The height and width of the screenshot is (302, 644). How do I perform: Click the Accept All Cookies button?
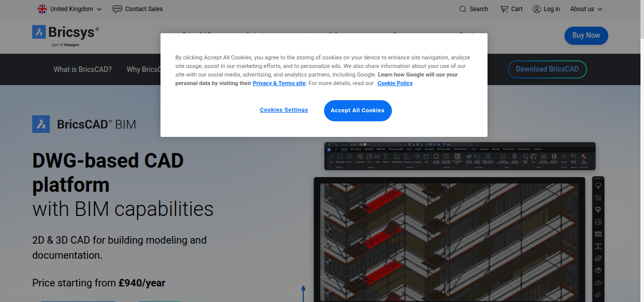tap(358, 110)
